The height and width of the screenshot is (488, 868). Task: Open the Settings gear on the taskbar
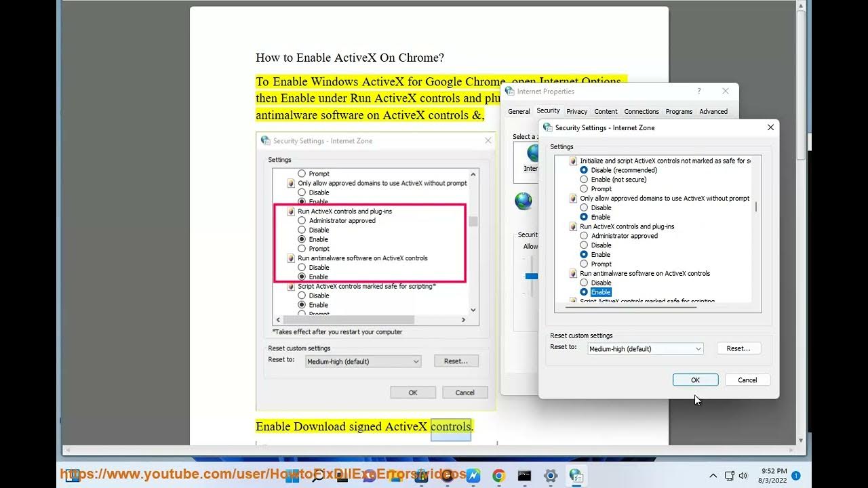click(551, 476)
